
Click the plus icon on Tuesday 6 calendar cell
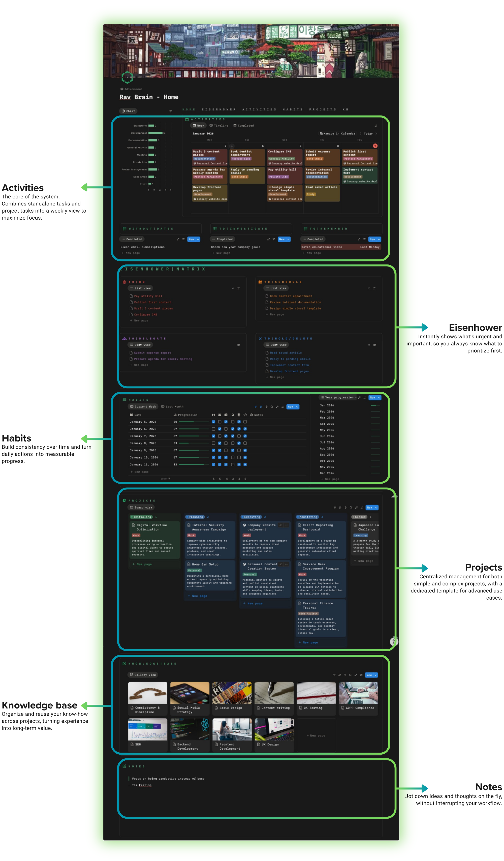click(x=232, y=146)
